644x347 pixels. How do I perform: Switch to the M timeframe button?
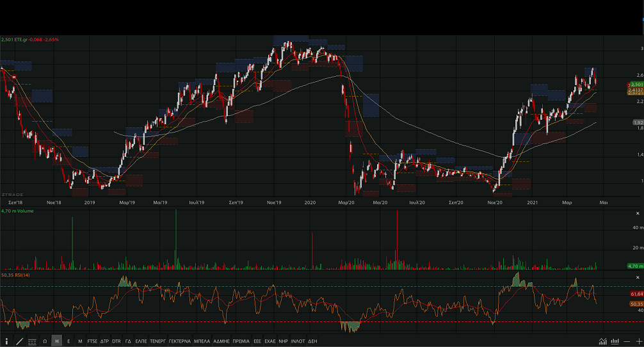pos(80,342)
